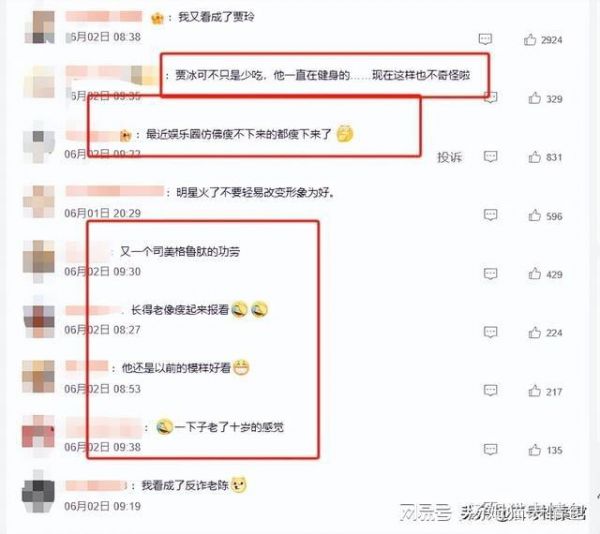Open avatar of 反诈老陈 commenter
The image size is (600, 534).
click(x=38, y=493)
